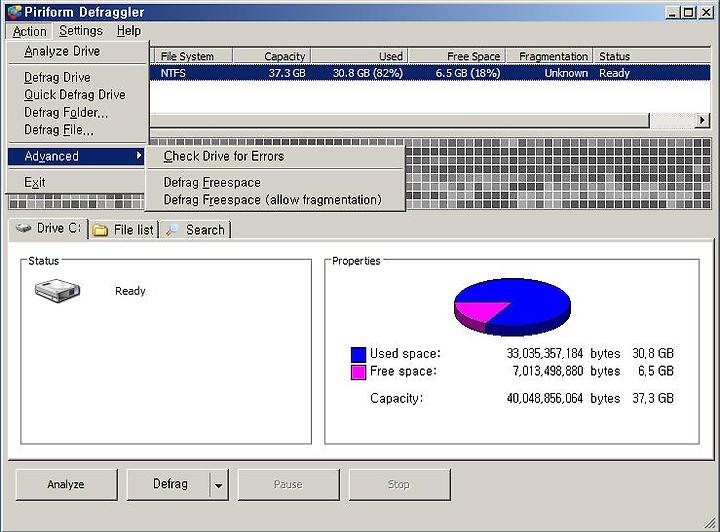Screen dimensions: 720x532
Task: Click the Unknown fragmentation cell
Action: click(566, 73)
